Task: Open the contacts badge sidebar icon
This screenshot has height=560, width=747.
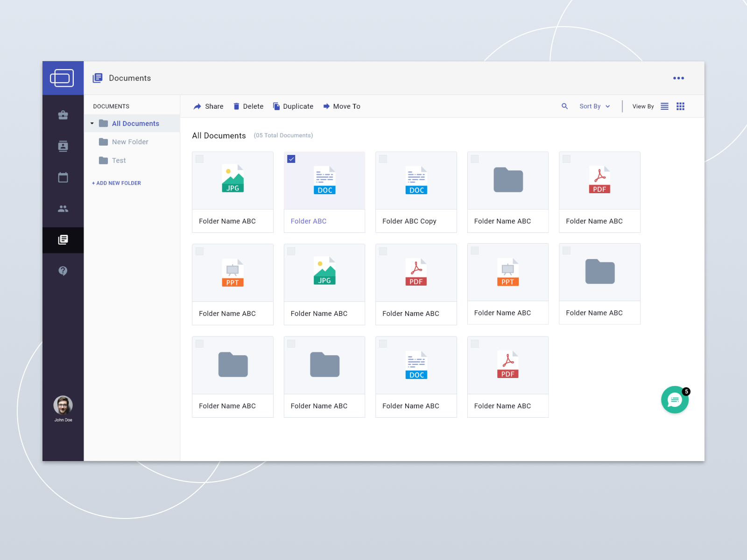Action: 63,146
